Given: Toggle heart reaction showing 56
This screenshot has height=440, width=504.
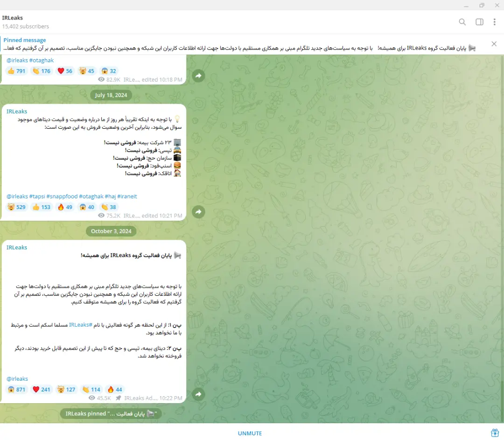Looking at the screenshot, I should coord(65,71).
